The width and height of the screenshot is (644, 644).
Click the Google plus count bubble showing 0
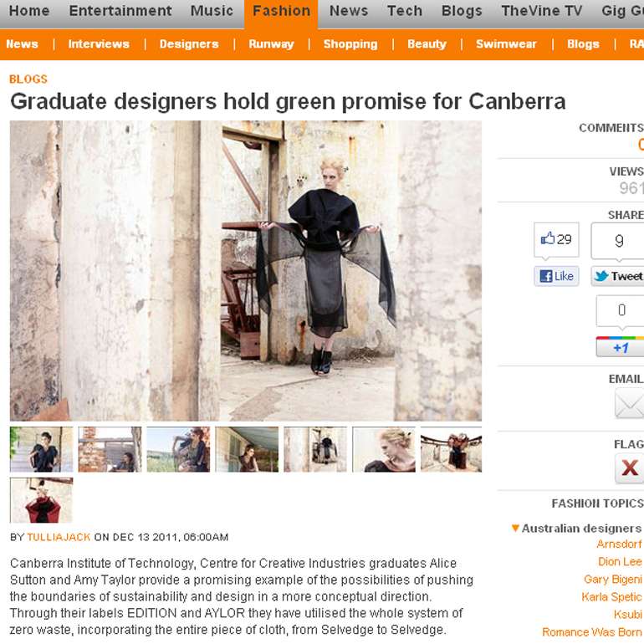click(621, 310)
